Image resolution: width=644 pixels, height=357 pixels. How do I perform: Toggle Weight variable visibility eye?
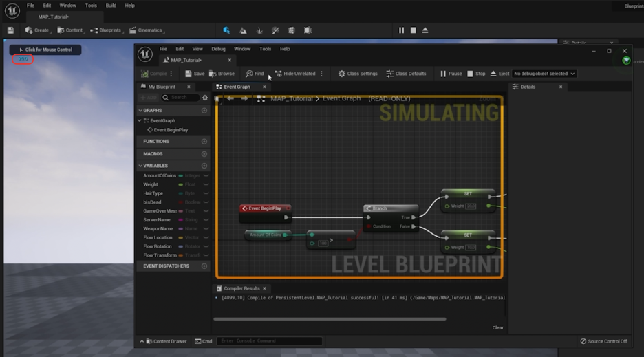pyautogui.click(x=206, y=184)
